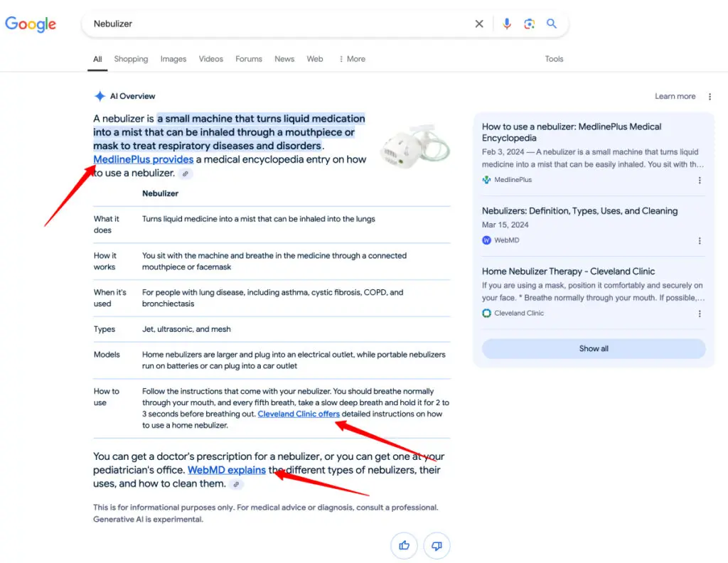Go to the News tab
The image size is (728, 563).
pos(284,59)
